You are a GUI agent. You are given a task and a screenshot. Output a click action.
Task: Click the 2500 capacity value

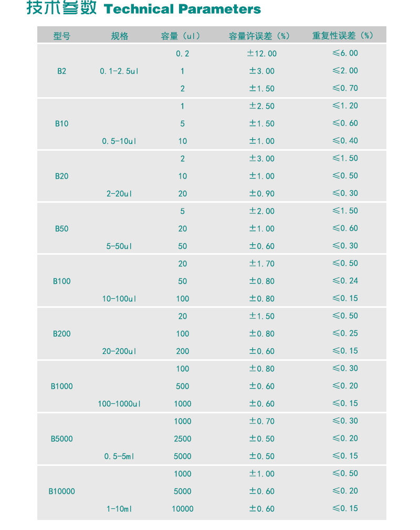182,439
